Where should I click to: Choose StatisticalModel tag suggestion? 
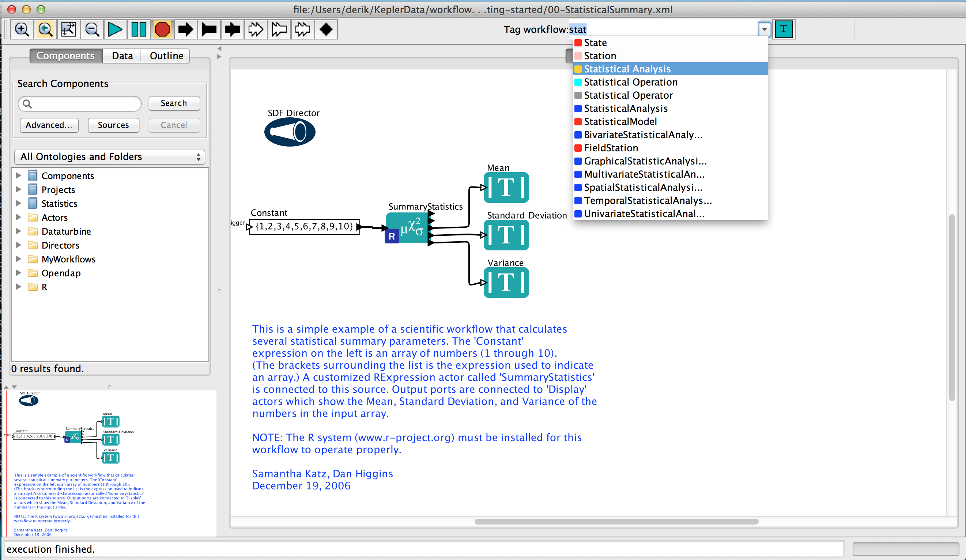click(671, 121)
